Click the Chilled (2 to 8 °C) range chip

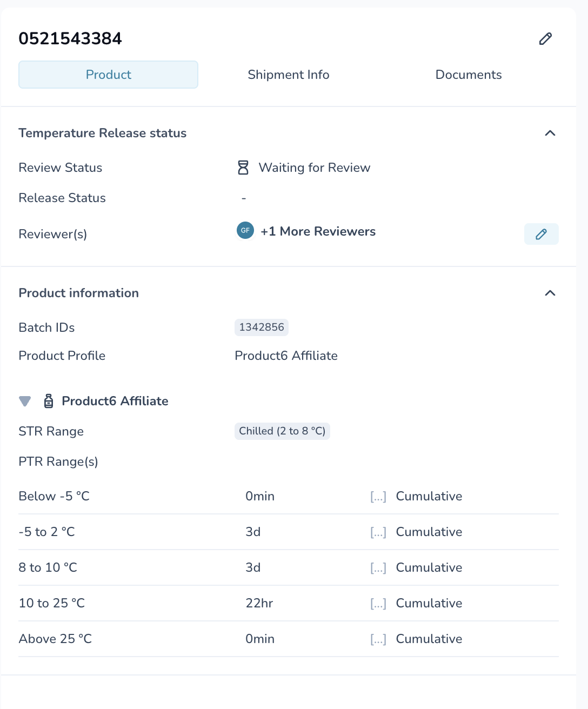[x=282, y=431]
